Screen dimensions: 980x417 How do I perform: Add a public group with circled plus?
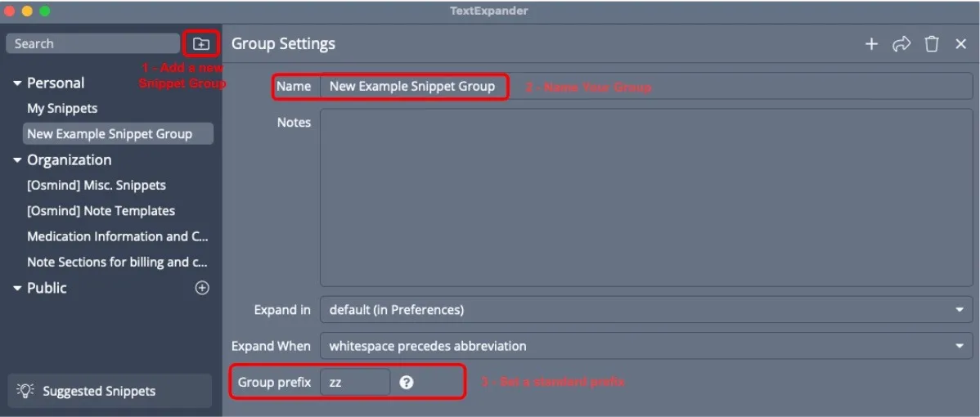tap(202, 288)
